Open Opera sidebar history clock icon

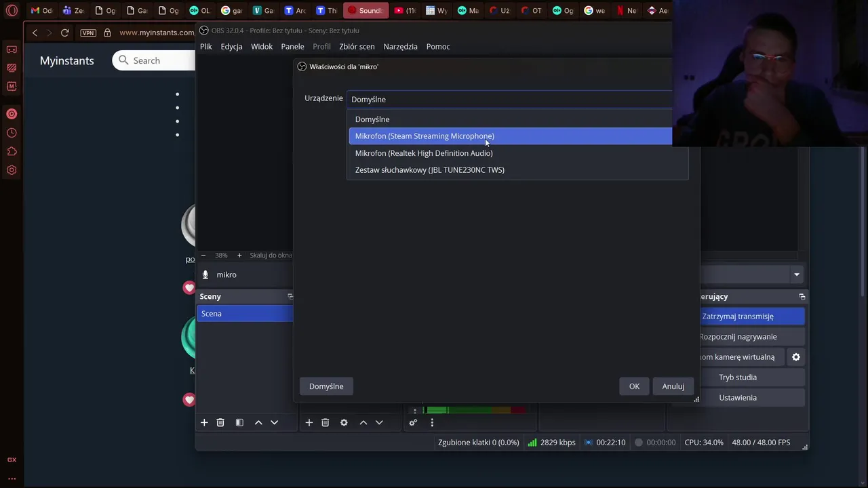12,133
